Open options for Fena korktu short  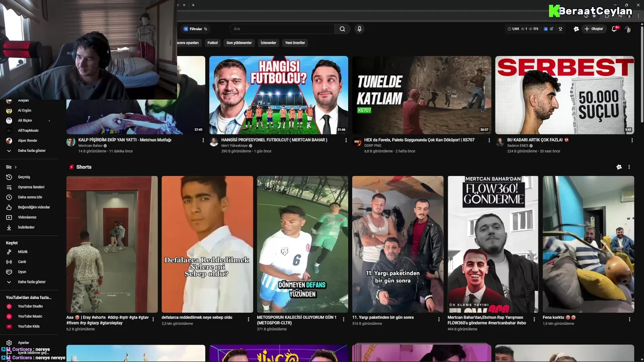(x=629, y=319)
